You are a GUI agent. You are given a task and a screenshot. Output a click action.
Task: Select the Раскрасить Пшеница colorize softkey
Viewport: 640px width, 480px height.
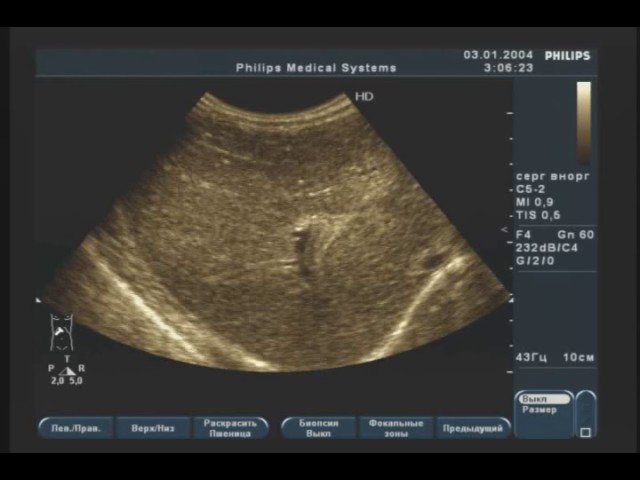[230, 428]
